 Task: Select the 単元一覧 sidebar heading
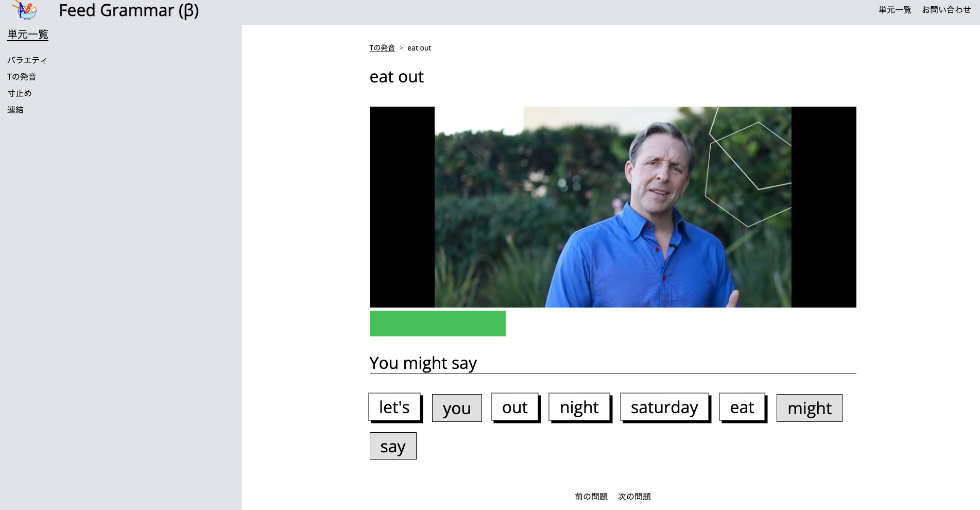[x=28, y=35]
